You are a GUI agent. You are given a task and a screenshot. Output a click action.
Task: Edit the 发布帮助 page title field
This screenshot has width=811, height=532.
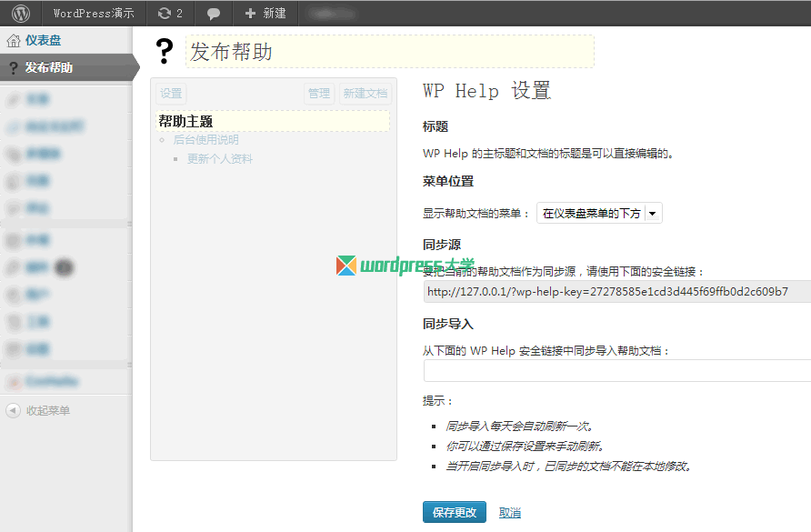coord(389,52)
